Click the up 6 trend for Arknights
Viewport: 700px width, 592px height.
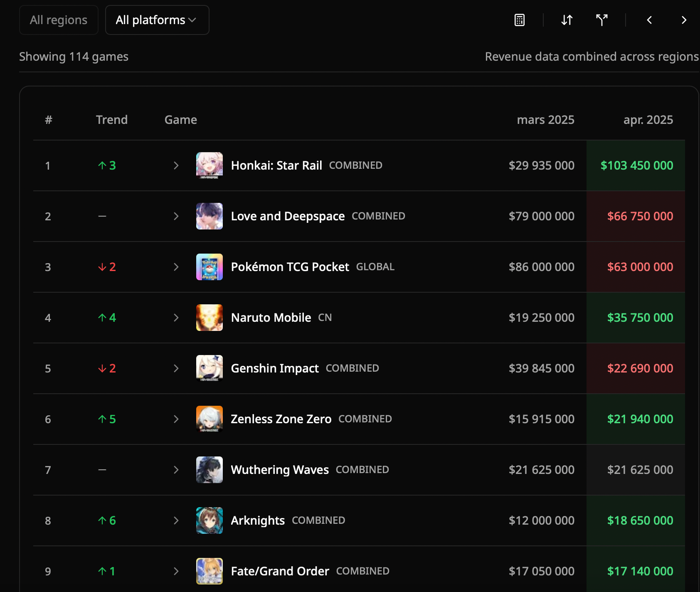pos(107,520)
